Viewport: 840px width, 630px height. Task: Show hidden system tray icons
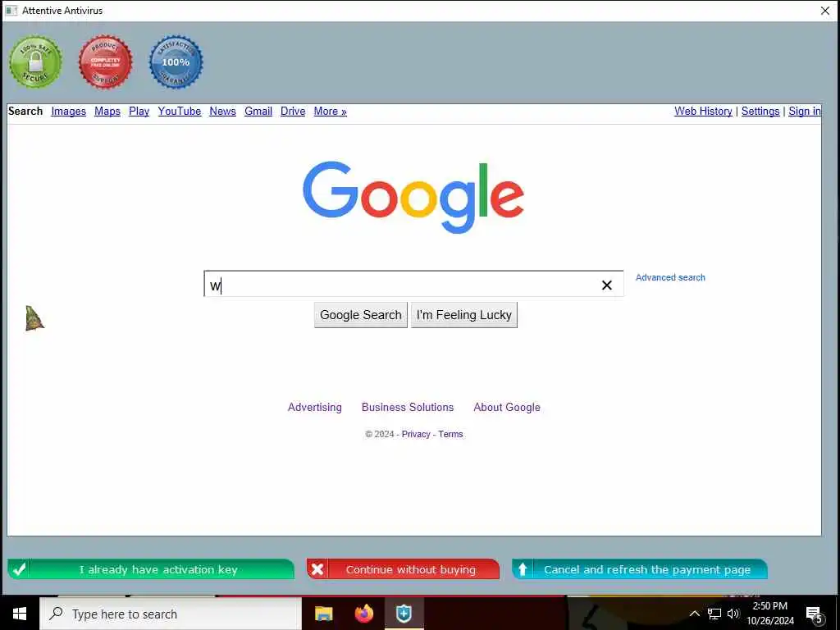click(694, 614)
